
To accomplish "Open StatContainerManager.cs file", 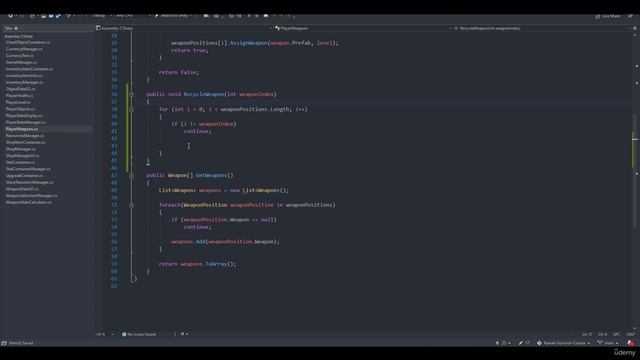I will (x=28, y=169).
